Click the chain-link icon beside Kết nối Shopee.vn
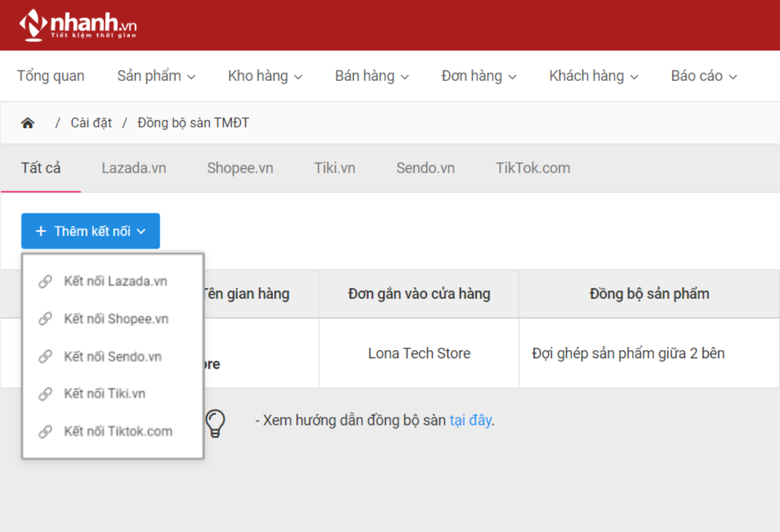Screen dimensions: 780x532 [x=45, y=319]
